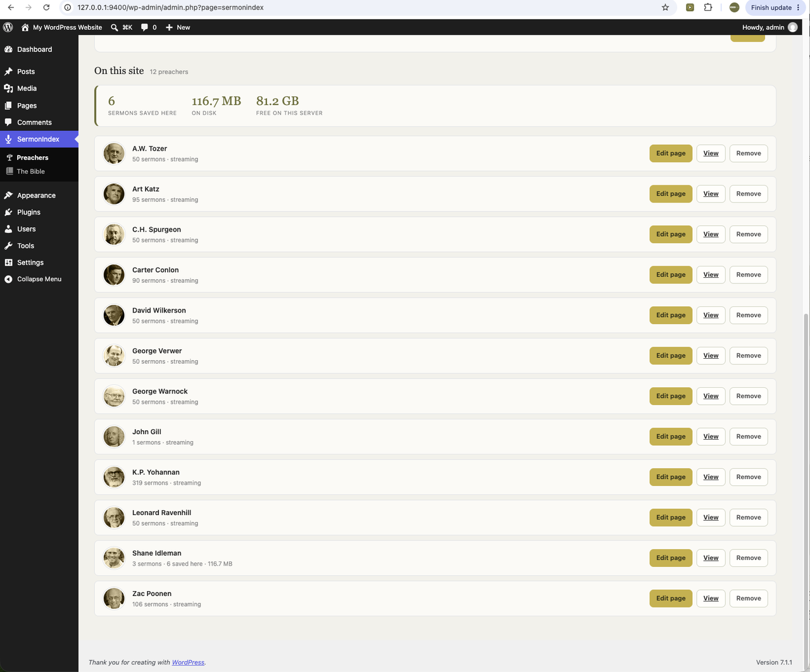Click the Tools wrench icon
This screenshot has height=672, width=810.
(8, 246)
